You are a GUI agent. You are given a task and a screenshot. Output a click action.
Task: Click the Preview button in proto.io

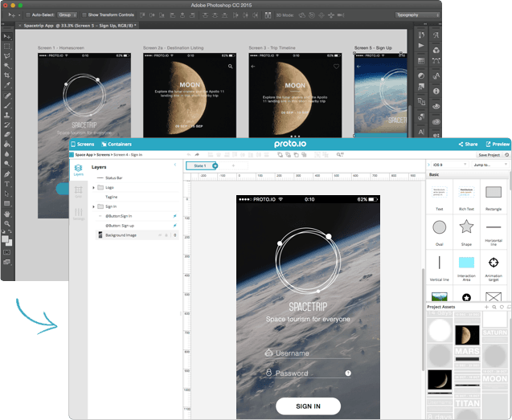(498, 145)
